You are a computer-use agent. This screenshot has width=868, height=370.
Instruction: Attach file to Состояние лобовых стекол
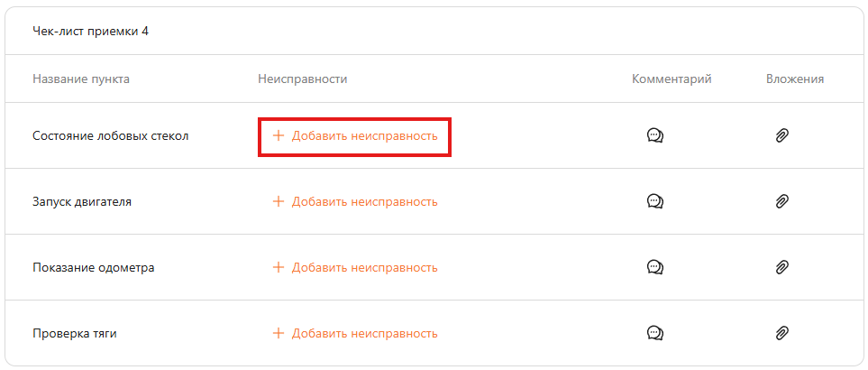(782, 135)
